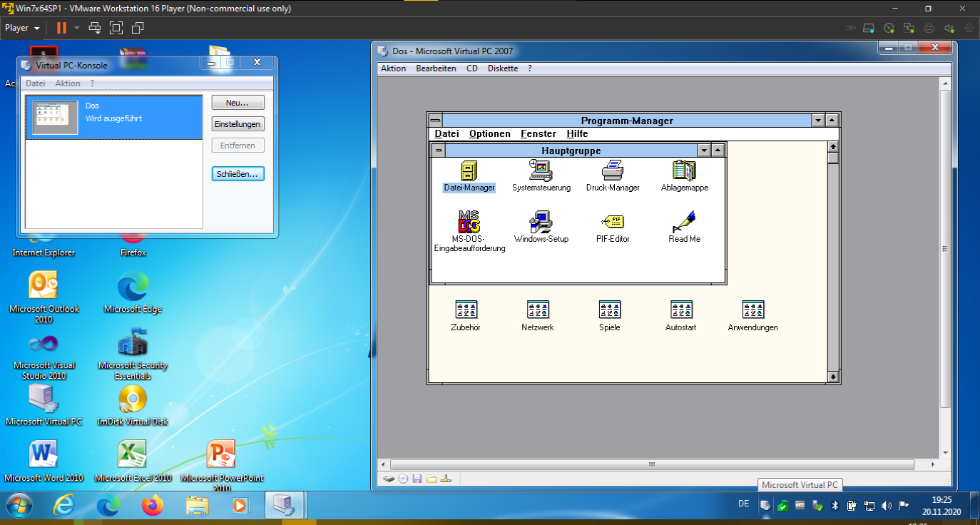This screenshot has width=980, height=525.
Task: Open Bearbeiten menu in Virtual PC window
Action: (x=436, y=68)
